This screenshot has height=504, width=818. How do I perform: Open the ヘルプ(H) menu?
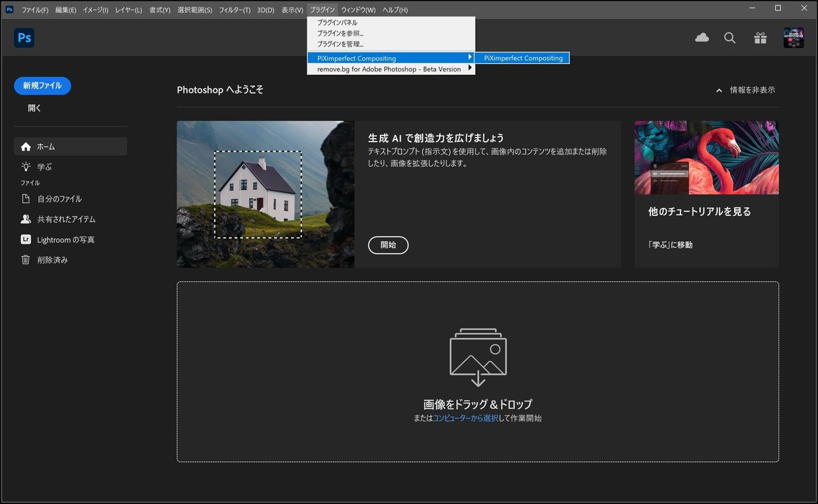[395, 10]
